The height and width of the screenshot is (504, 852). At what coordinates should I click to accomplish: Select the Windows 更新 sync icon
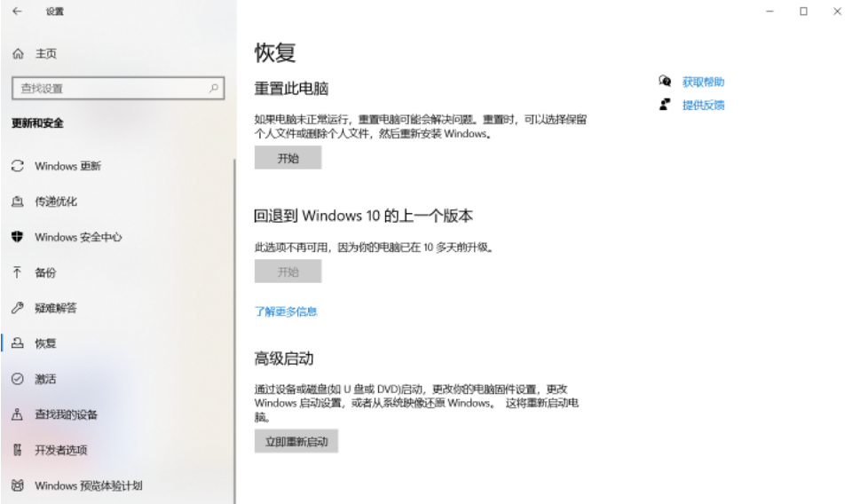click(x=18, y=166)
